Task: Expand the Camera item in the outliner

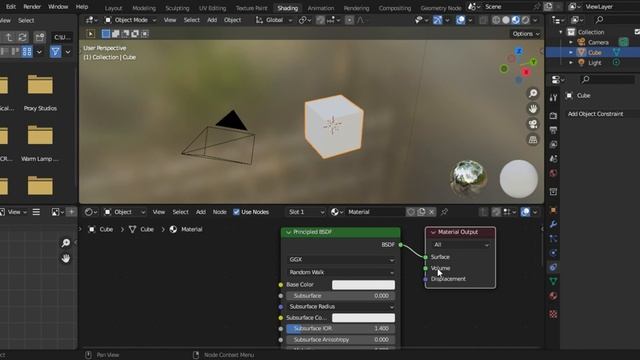Action: 571,42
